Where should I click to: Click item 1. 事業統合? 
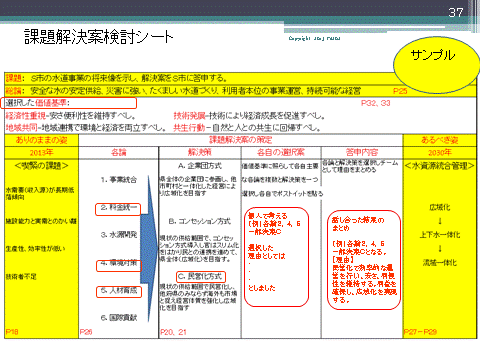119,180
